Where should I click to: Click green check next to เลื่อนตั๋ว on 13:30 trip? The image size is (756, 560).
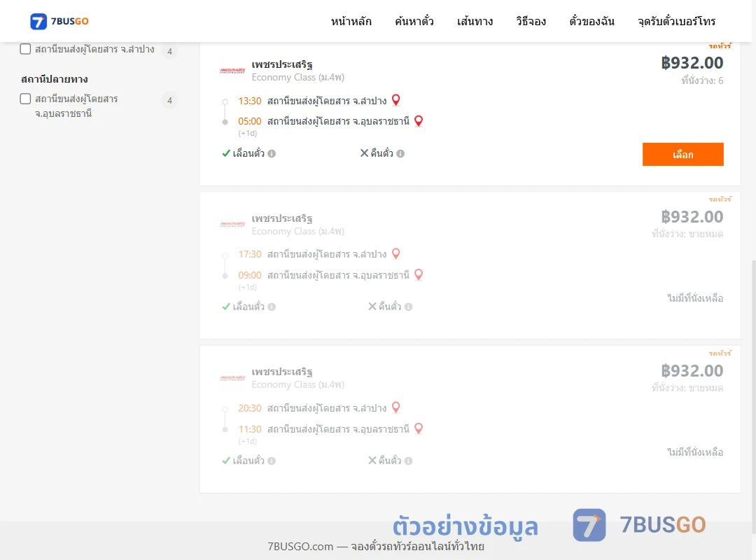tap(226, 153)
